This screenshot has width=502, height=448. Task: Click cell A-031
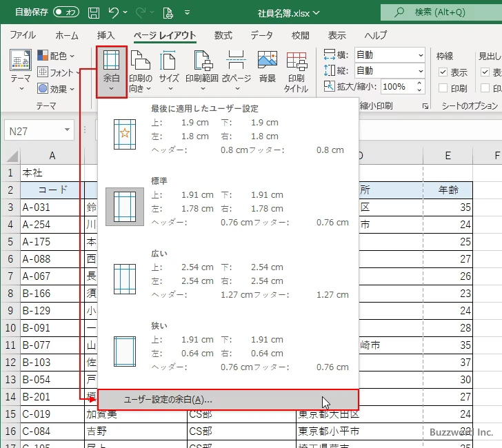(52, 207)
